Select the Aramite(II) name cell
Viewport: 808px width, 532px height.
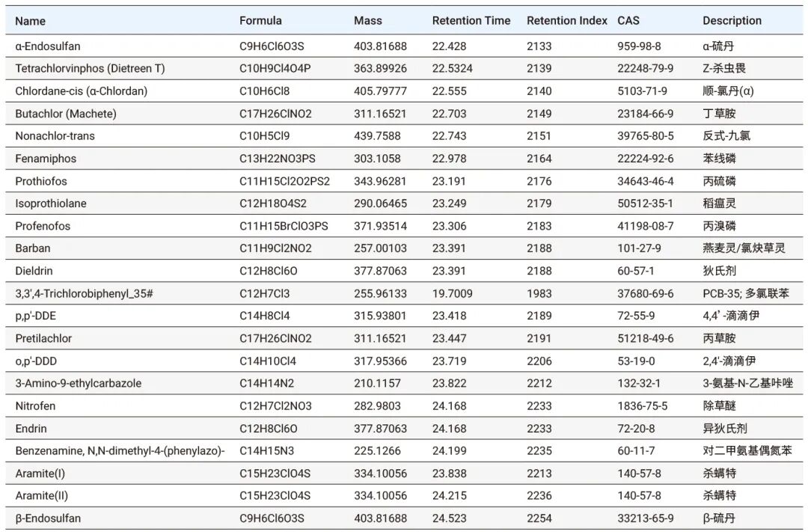coord(41,495)
